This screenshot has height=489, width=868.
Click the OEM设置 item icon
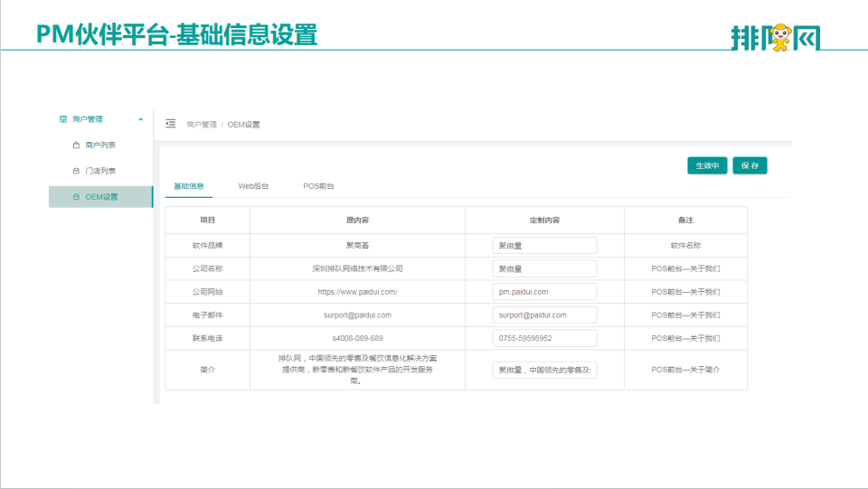tap(76, 197)
